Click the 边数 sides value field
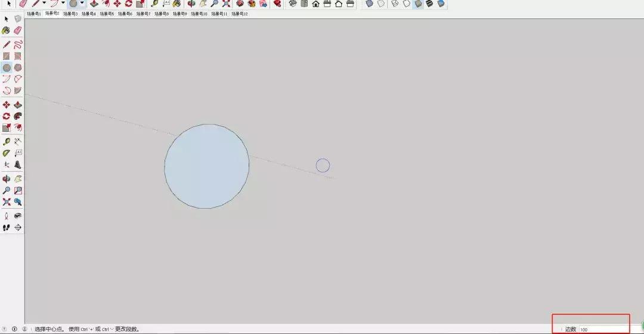The image size is (644, 334). click(x=603, y=329)
